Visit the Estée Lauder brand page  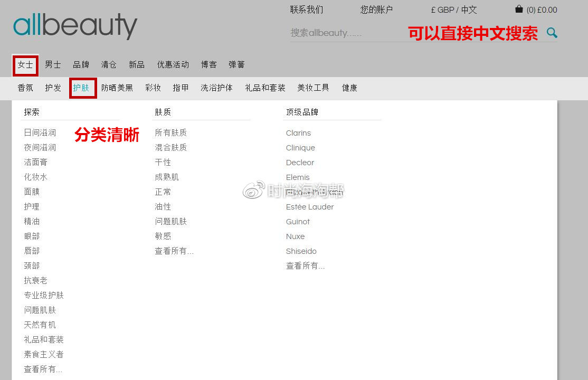pos(310,207)
